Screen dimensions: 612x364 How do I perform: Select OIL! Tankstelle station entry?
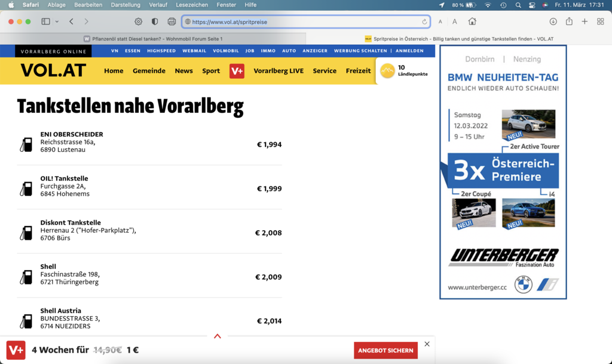click(149, 187)
